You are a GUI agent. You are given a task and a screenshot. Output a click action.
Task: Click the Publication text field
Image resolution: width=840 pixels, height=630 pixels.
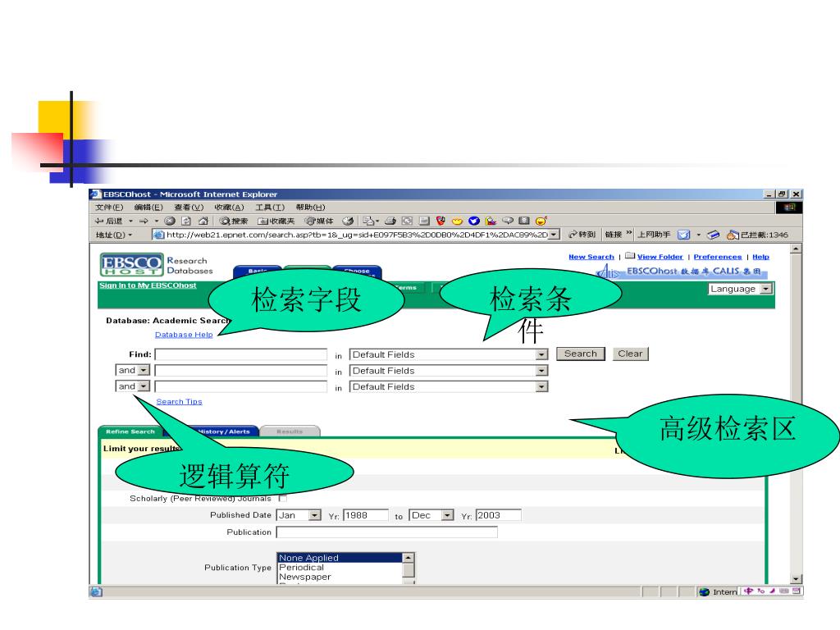[x=387, y=532]
